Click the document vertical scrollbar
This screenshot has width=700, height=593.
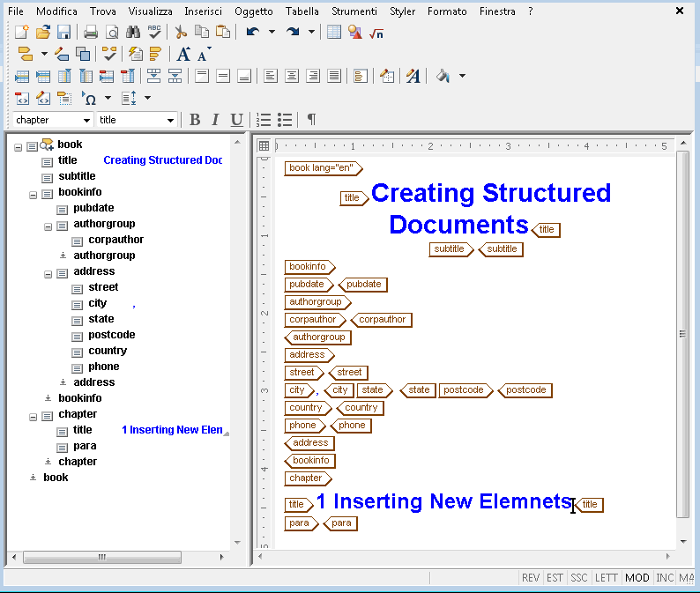coord(682,334)
